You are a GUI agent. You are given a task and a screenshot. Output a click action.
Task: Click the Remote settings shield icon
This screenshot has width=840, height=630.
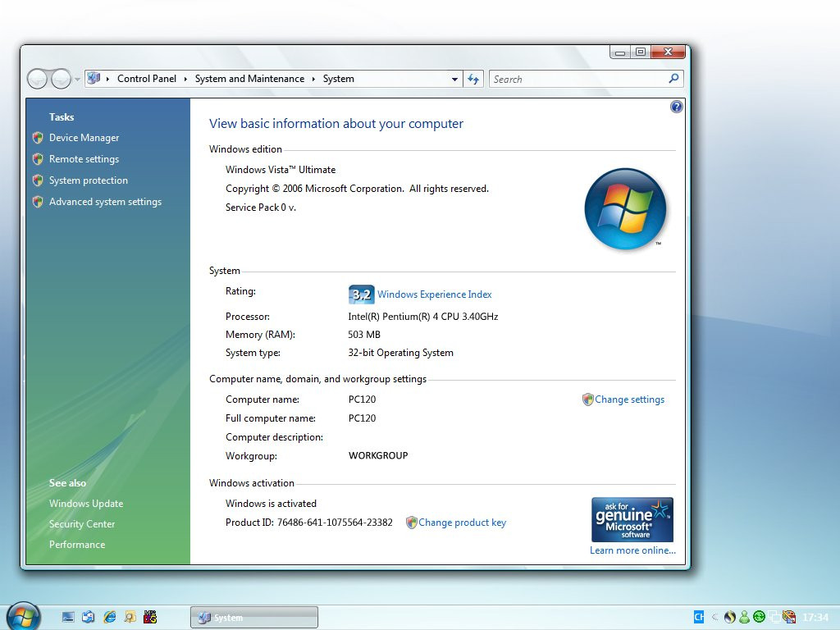coord(38,159)
